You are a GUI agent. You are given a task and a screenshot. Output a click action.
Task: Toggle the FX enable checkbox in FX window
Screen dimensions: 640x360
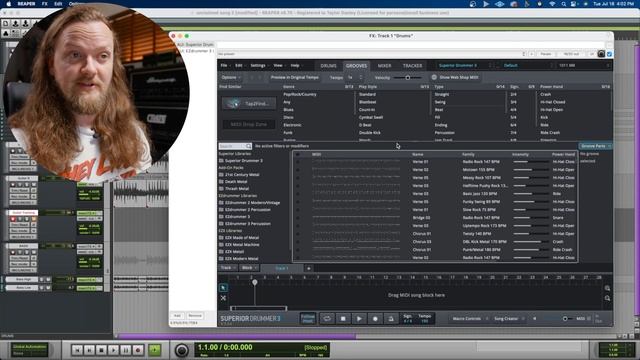[609, 54]
